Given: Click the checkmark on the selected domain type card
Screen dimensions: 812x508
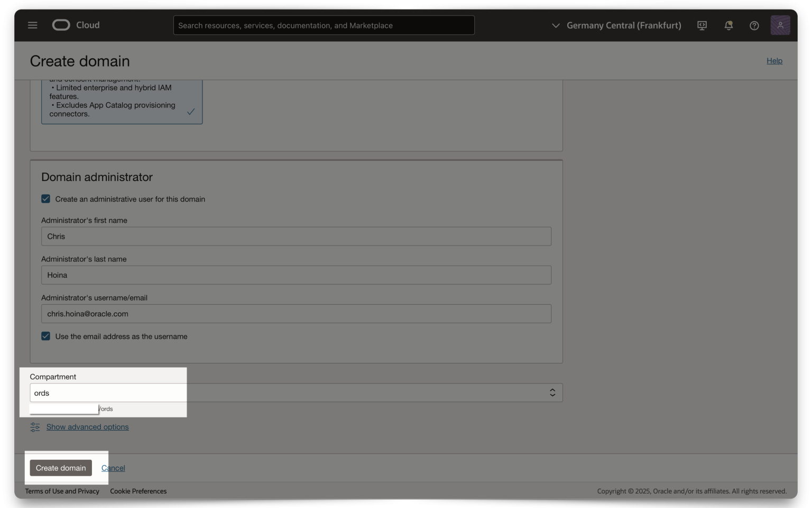Looking at the screenshot, I should click(191, 112).
